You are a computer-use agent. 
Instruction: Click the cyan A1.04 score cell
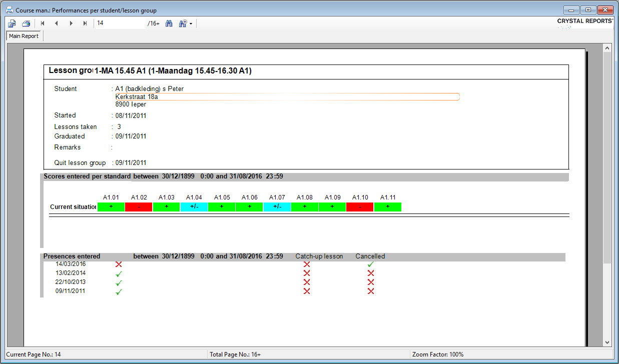click(x=194, y=207)
